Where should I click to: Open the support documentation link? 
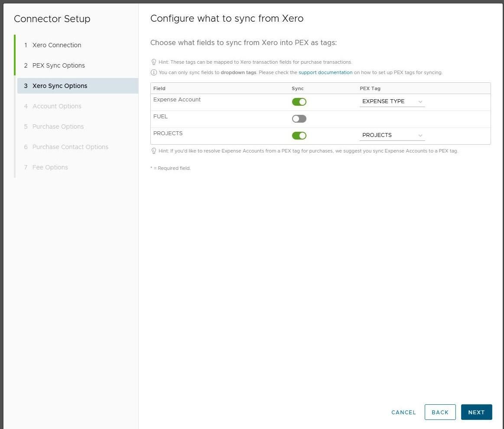pyautogui.click(x=325, y=72)
